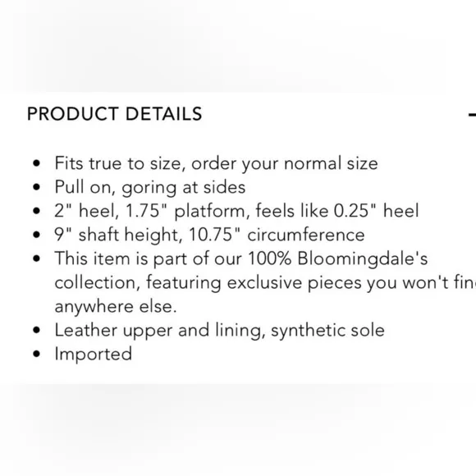476x476 pixels.
Task: Click the 'Pull on, goring at sides' text
Action: coord(150,187)
